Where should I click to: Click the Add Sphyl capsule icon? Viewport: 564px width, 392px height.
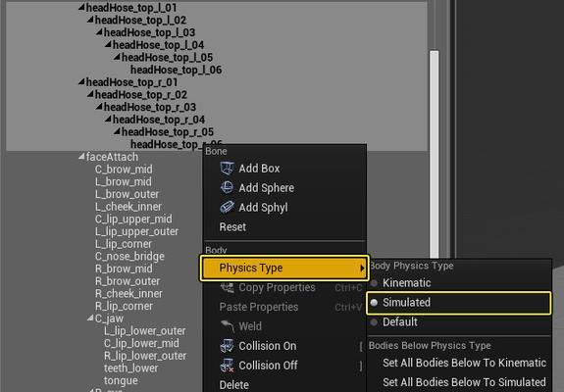[227, 207]
